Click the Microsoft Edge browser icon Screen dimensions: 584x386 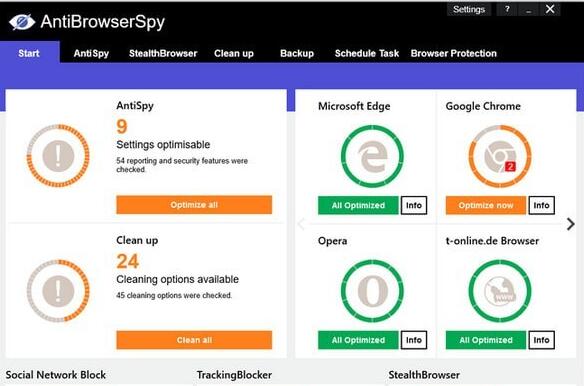[x=372, y=156]
